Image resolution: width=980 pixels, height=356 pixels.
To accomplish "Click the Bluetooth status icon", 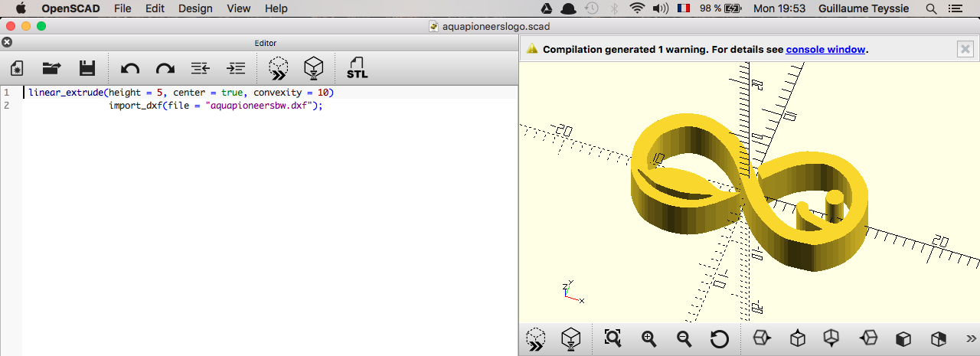I will pyautogui.click(x=614, y=8).
